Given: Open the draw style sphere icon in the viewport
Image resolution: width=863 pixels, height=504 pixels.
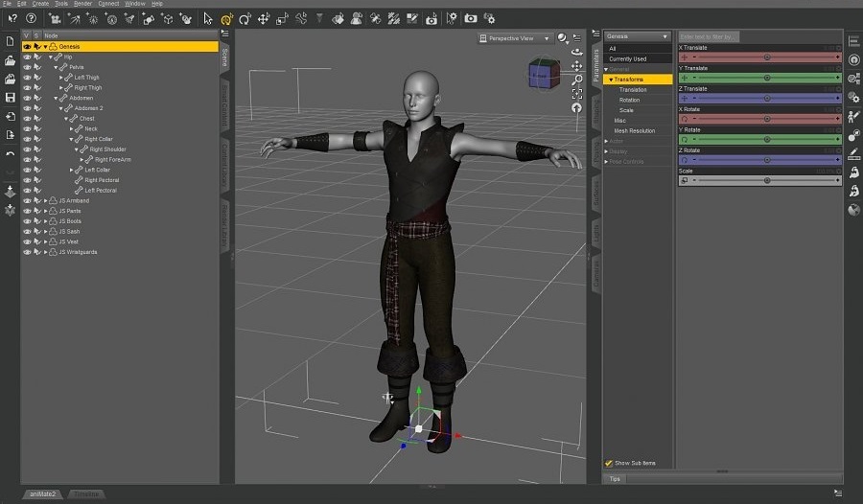Looking at the screenshot, I should click(x=562, y=38).
